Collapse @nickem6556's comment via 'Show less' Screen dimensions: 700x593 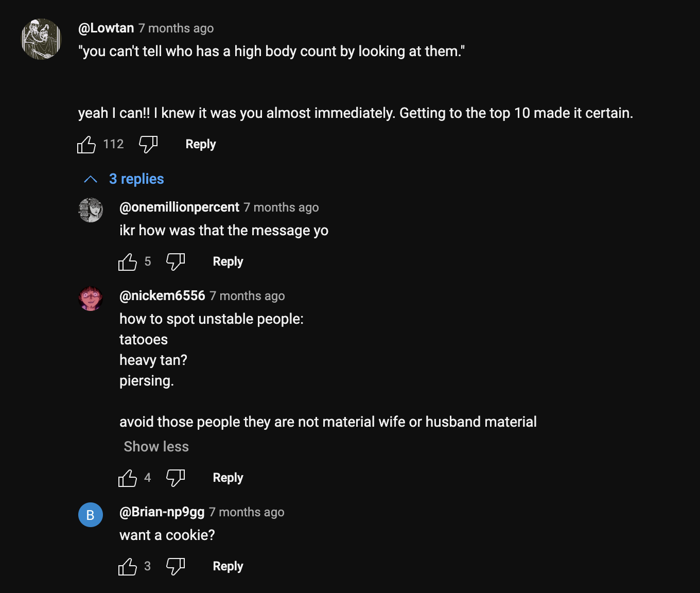pos(156,446)
